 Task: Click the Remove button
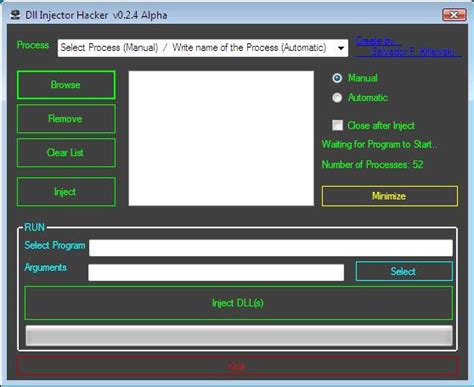tap(66, 119)
